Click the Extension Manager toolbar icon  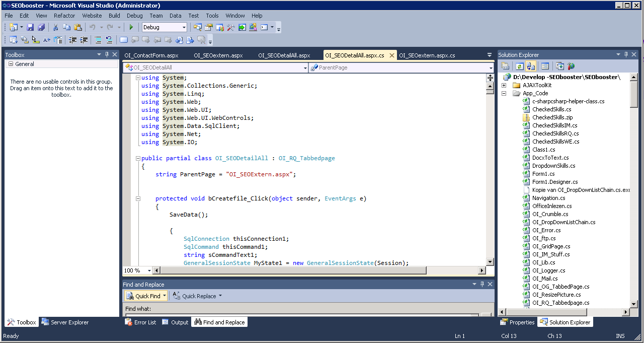point(253,27)
